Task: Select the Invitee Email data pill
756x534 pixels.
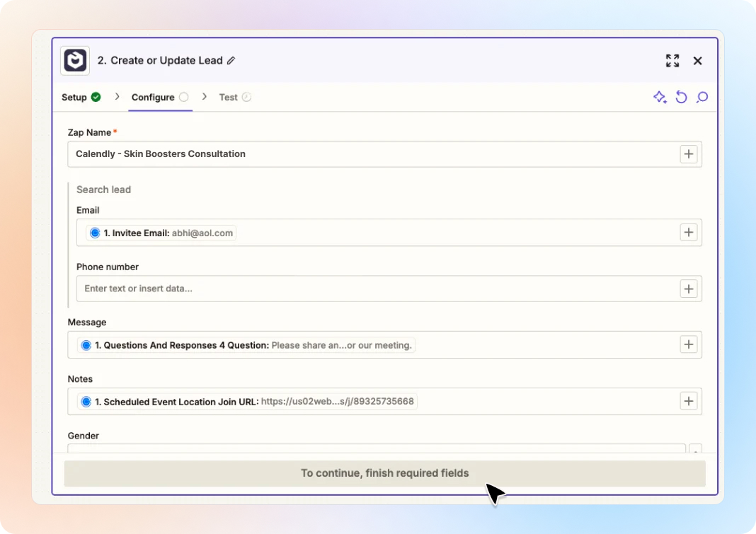Action: 161,233
